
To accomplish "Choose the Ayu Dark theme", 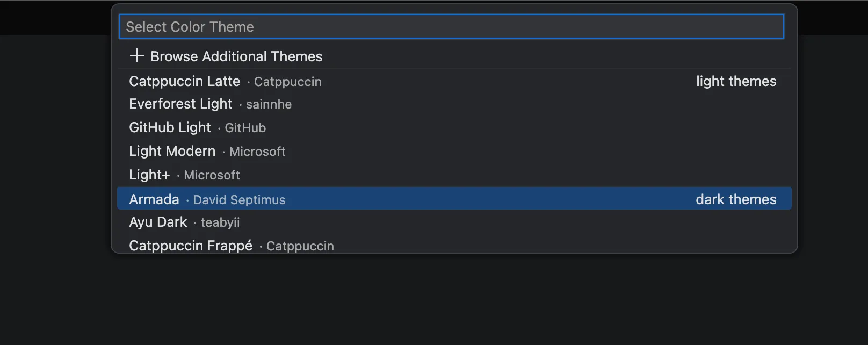I will (x=158, y=222).
